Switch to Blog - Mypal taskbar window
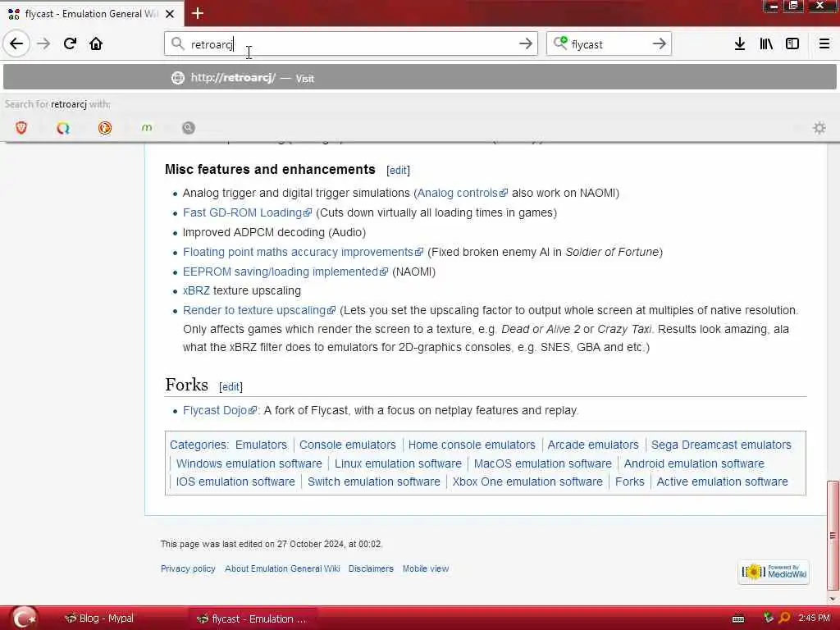Viewport: 840px width, 630px height. tap(99, 619)
